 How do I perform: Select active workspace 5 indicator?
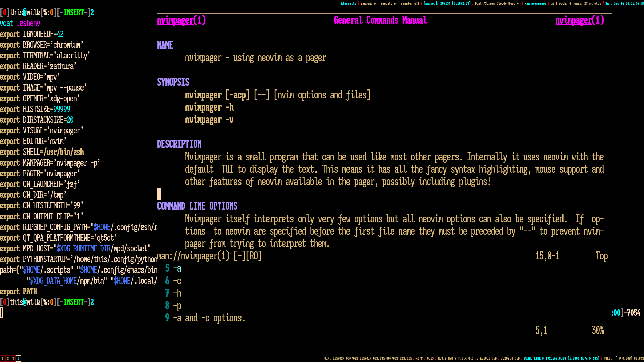point(18,358)
